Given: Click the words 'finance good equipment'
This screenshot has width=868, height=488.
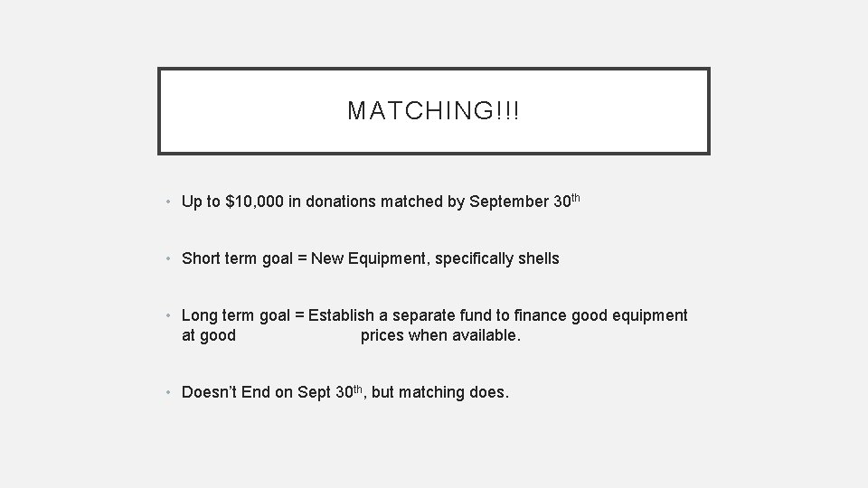Looking at the screenshot, I should (x=601, y=315).
